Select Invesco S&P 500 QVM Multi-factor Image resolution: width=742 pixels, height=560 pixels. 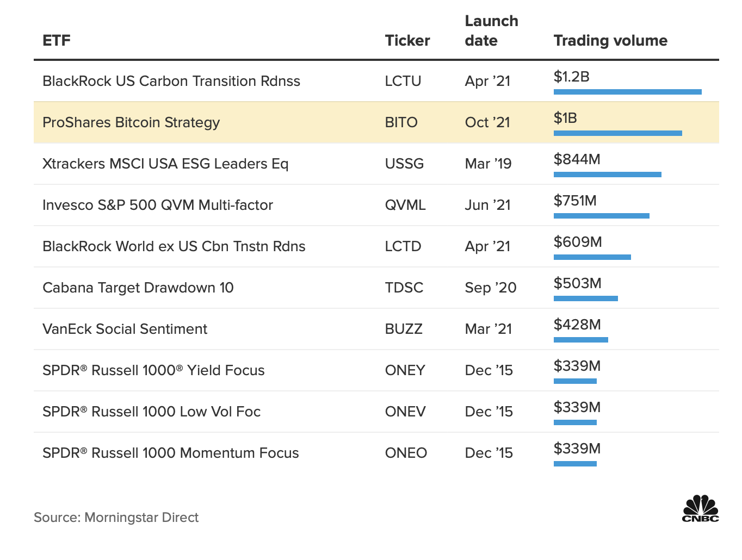tap(158, 205)
